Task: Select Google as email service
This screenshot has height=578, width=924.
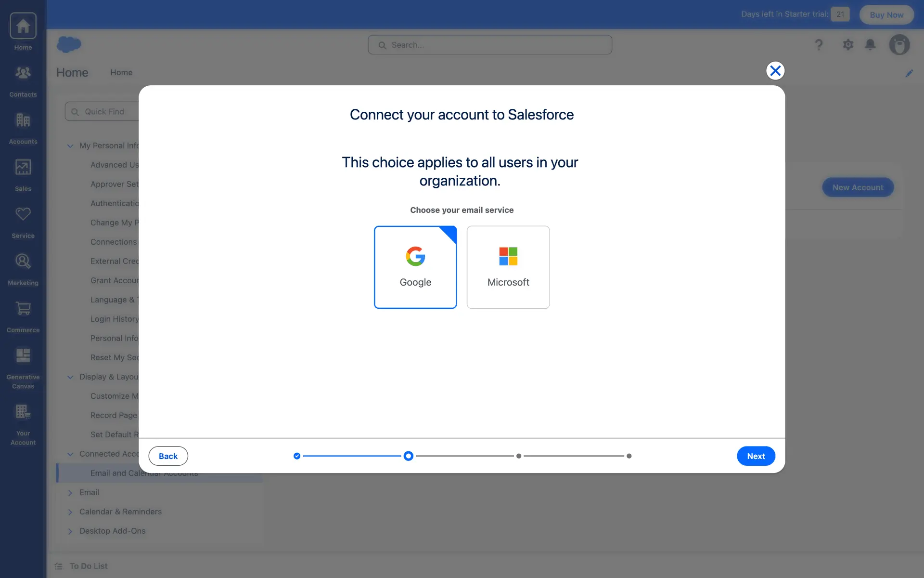Action: click(415, 267)
